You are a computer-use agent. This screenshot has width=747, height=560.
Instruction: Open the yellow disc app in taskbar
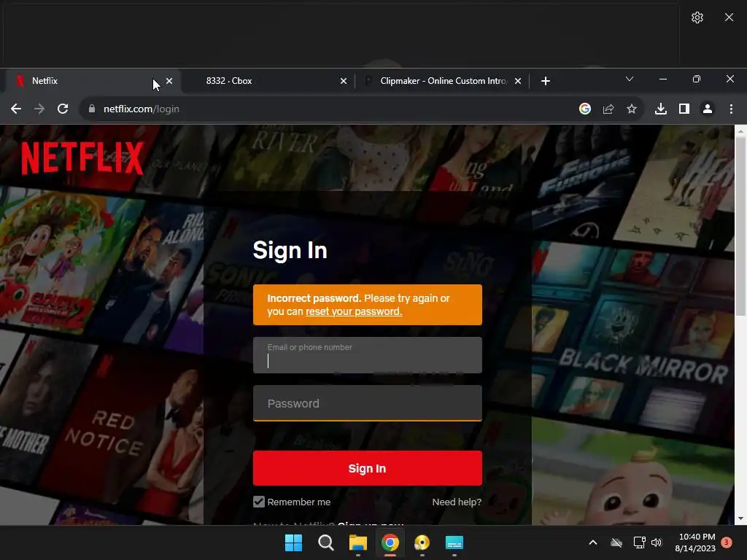pos(422,542)
